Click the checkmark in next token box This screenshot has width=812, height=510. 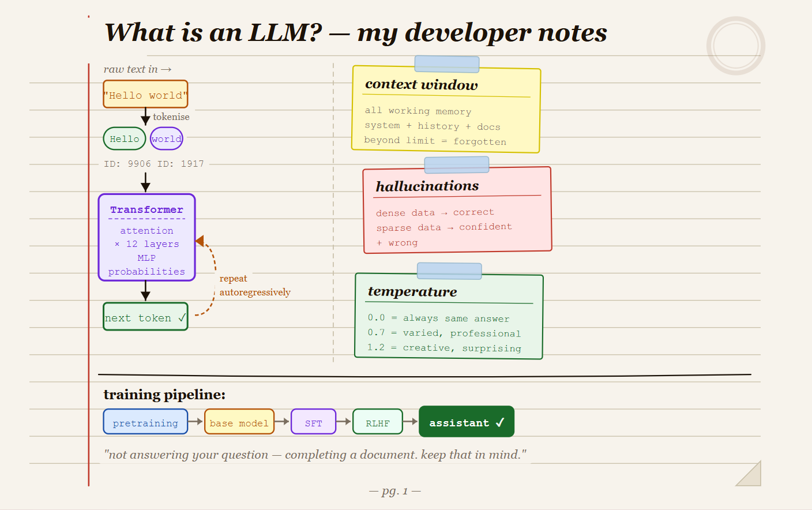[182, 317]
